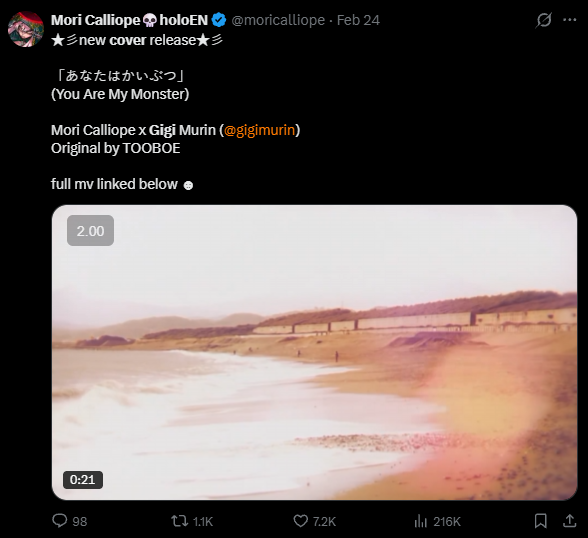Click the share upload icon
Viewport: 588px width, 538px height.
point(570,521)
